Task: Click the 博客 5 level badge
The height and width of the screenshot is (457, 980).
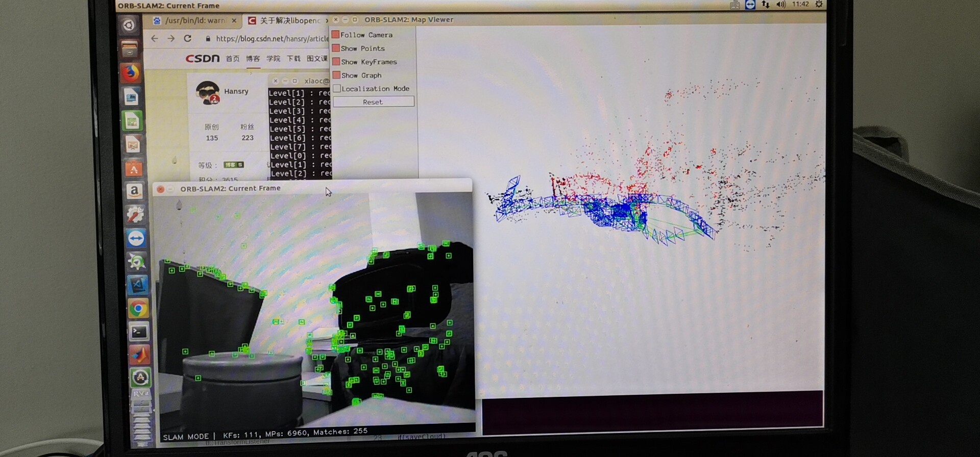Action: [x=234, y=165]
